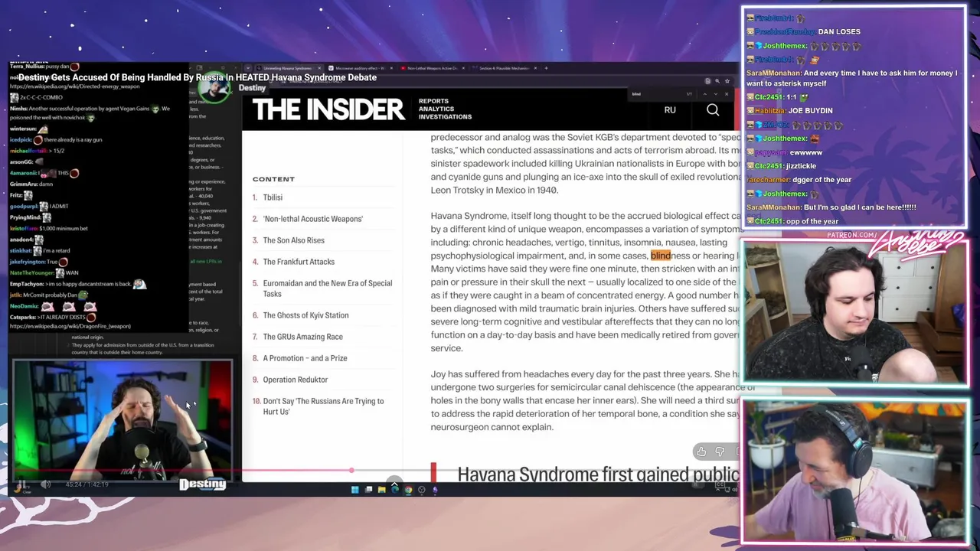The image size is (980, 551).
Task: Open the Reports menu item
Action: click(x=433, y=101)
